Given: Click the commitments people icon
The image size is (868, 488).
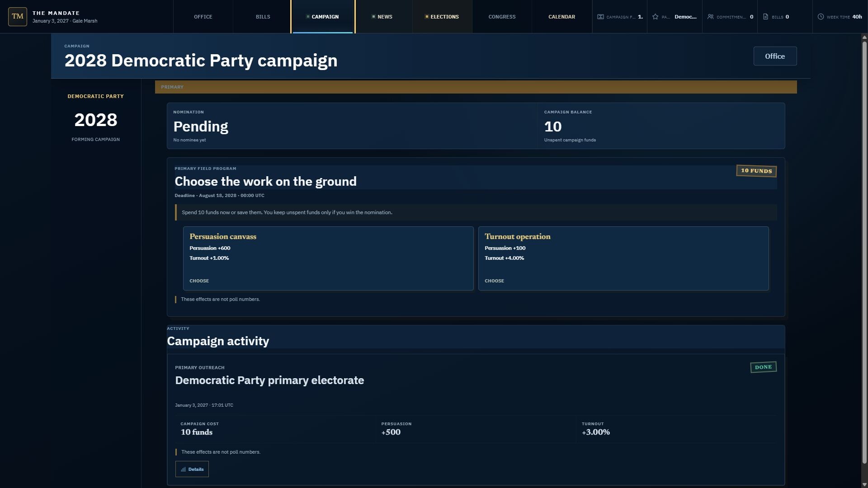Looking at the screenshot, I should pos(710,17).
